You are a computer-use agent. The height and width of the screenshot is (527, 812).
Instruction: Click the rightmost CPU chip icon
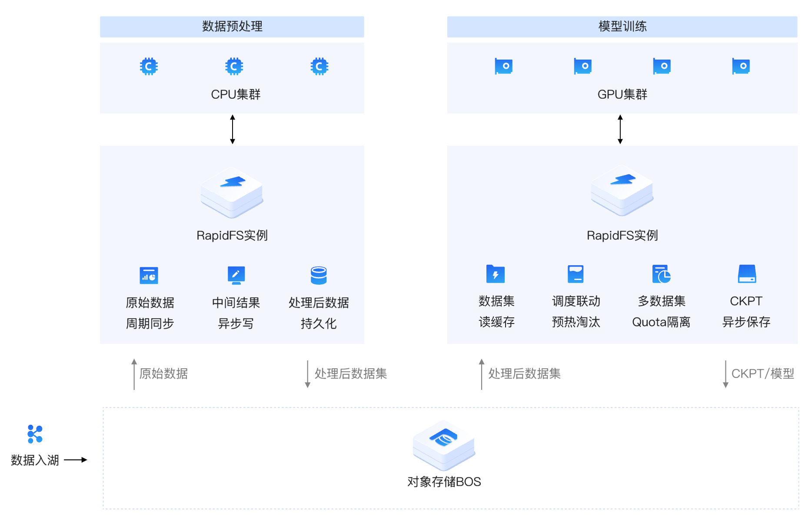[319, 67]
